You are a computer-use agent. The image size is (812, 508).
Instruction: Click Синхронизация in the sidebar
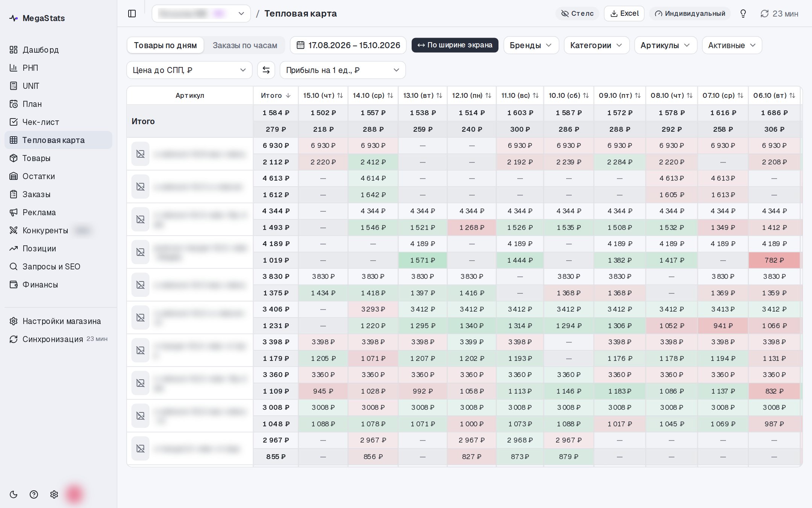pyautogui.click(x=58, y=339)
